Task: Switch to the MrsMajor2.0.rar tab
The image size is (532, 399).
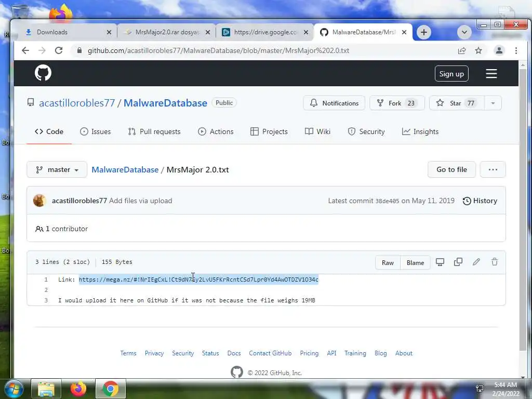Action: [x=166, y=32]
